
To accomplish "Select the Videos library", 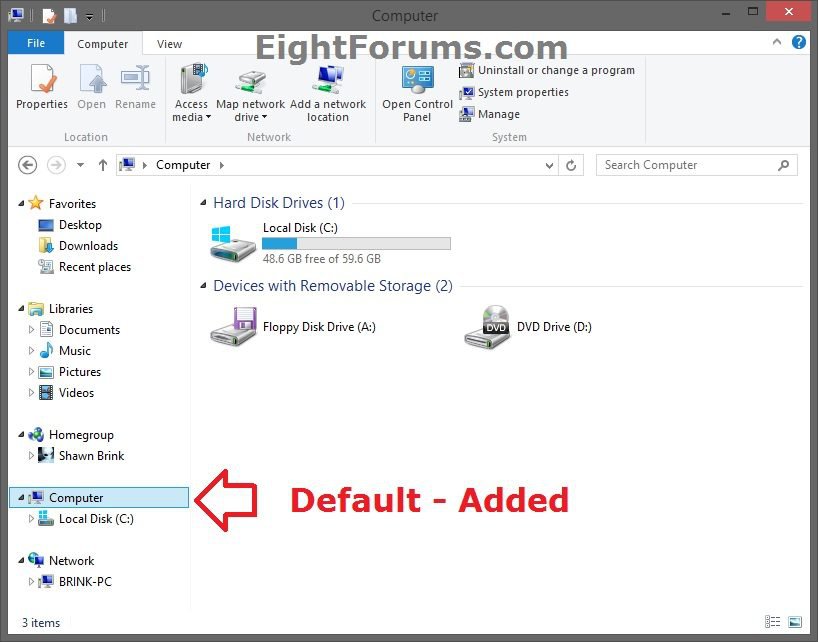I will tap(76, 393).
